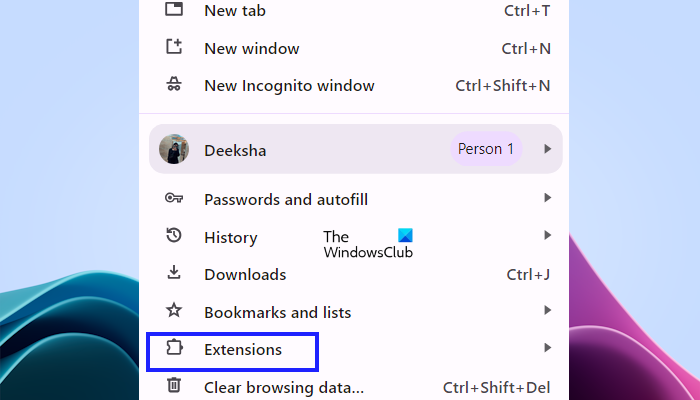Click the Person 1 profile badge
This screenshot has width=700, height=400.
[485, 149]
